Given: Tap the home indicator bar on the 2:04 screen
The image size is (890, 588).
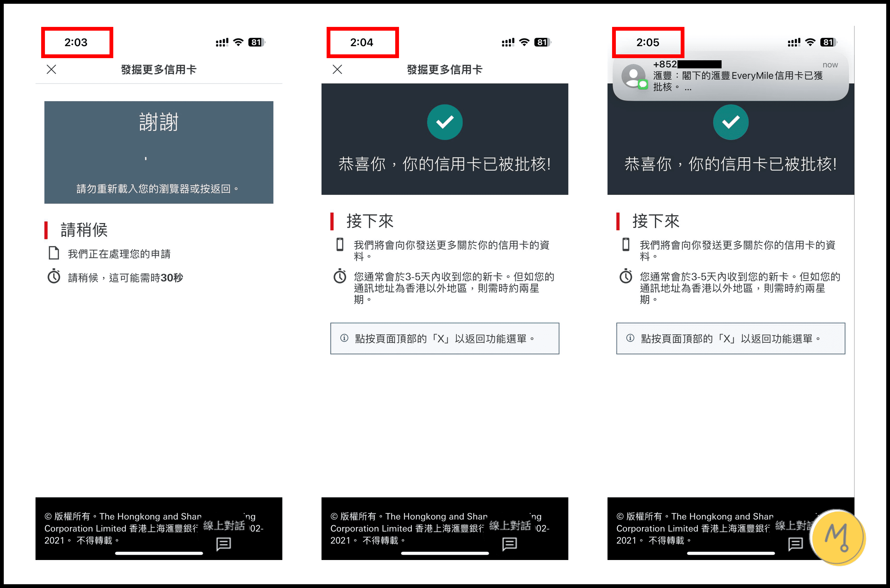Looking at the screenshot, I should click(x=445, y=553).
